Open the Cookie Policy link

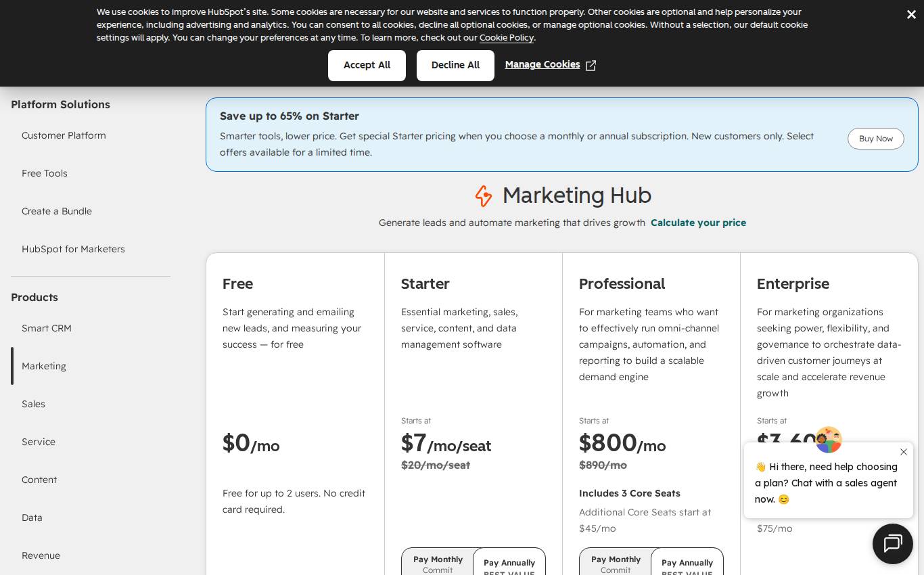click(x=507, y=38)
